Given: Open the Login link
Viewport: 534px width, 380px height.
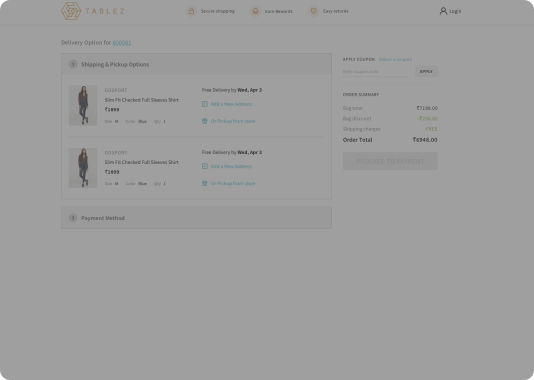Looking at the screenshot, I should 455,11.
